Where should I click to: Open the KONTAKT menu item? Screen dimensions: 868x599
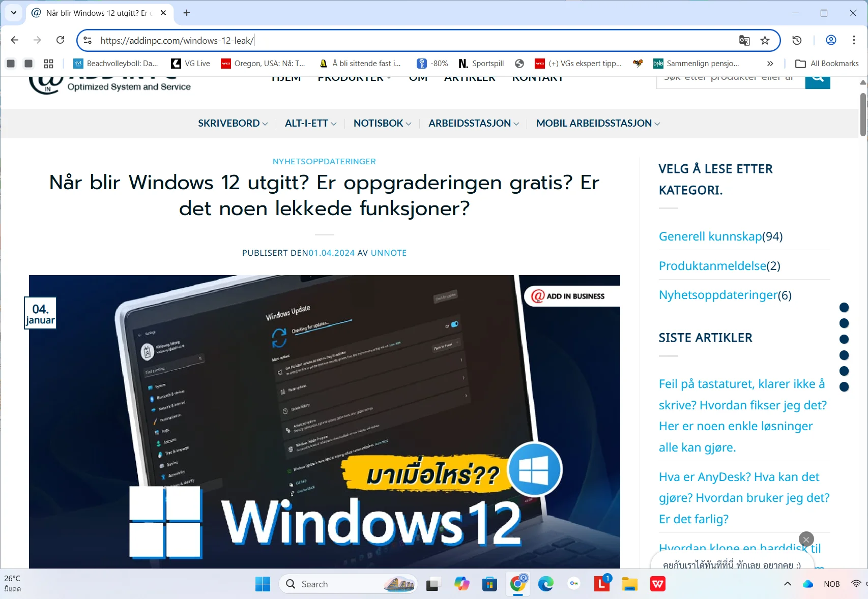click(x=537, y=77)
